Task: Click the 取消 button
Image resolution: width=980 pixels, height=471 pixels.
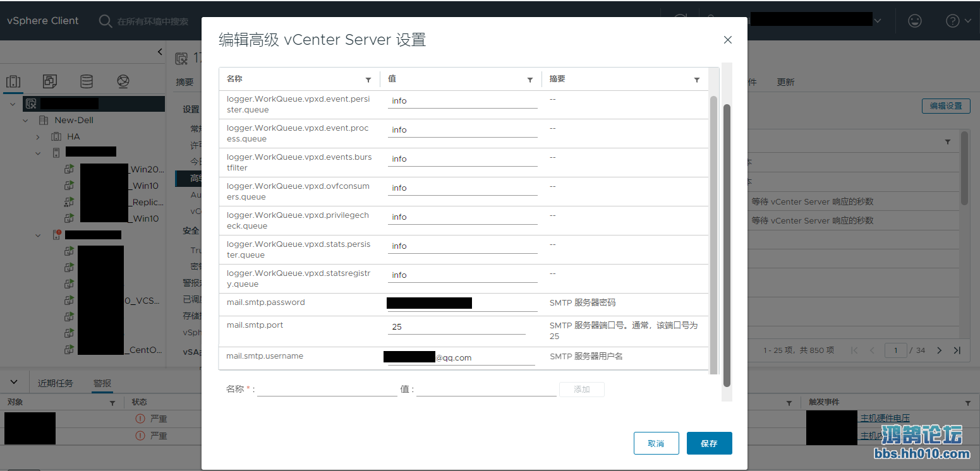Action: [x=656, y=443]
